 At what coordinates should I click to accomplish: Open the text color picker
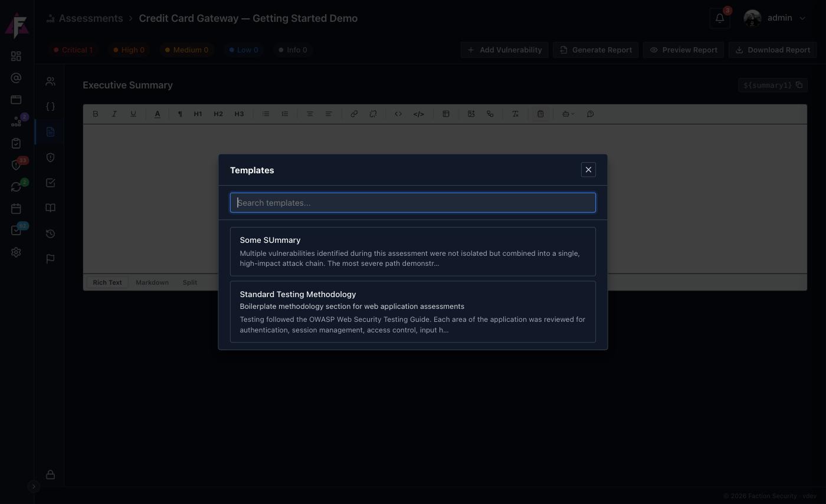point(158,114)
